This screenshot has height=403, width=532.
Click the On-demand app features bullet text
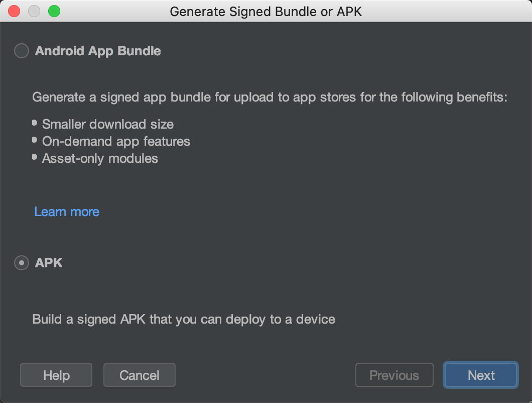[x=115, y=141]
